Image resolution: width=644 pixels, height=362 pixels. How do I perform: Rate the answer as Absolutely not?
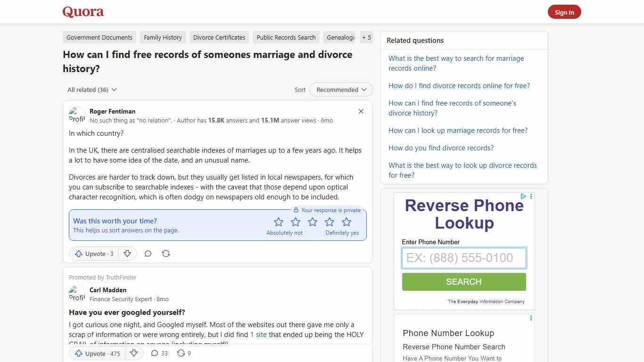click(279, 222)
